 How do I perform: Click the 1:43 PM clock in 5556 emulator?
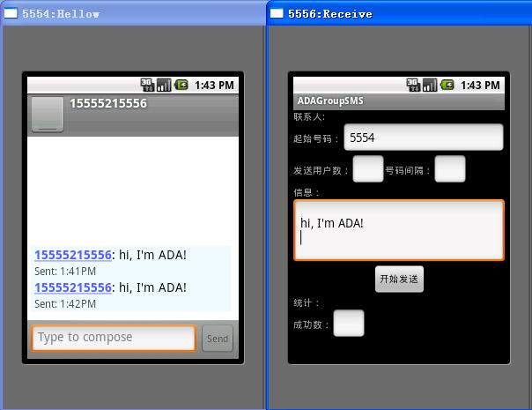pos(480,86)
